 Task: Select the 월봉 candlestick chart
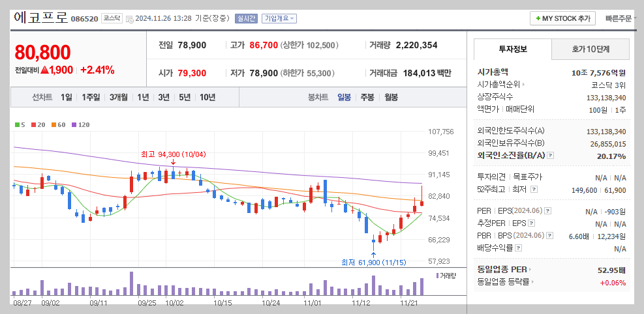pos(391,98)
